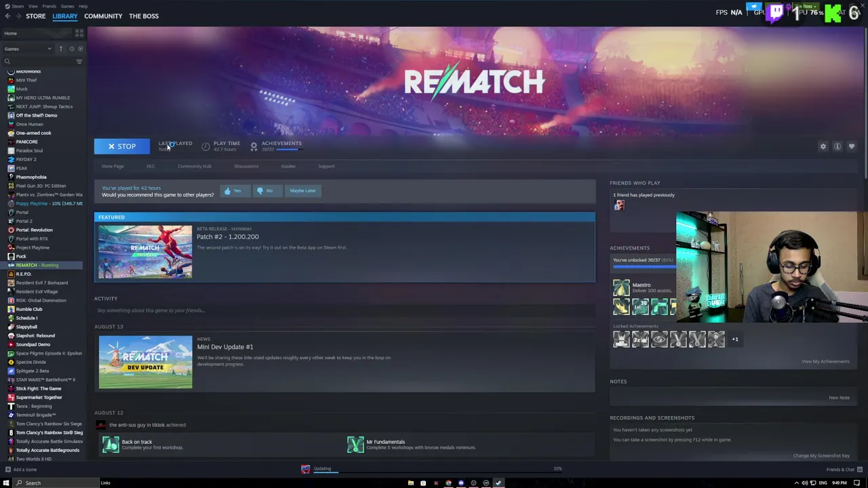This screenshot has height=488, width=868.
Task: Open friend avatar under Friends Who Play
Action: (x=619, y=205)
